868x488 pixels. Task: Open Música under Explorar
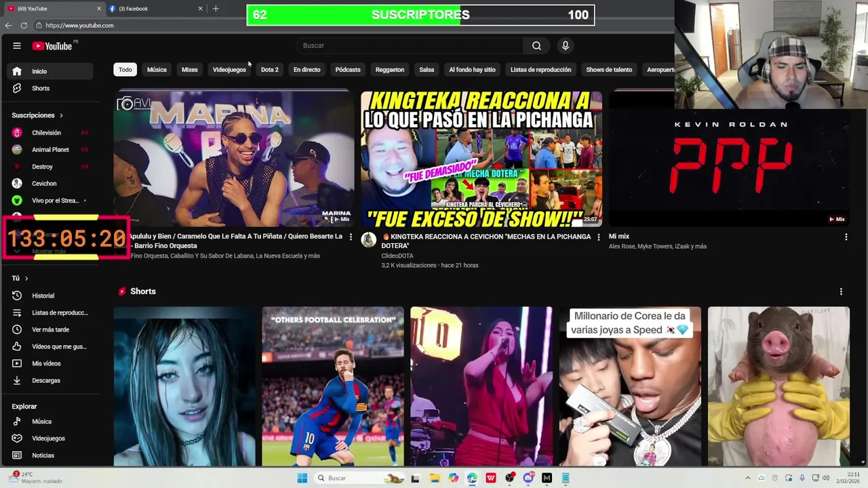click(50, 422)
